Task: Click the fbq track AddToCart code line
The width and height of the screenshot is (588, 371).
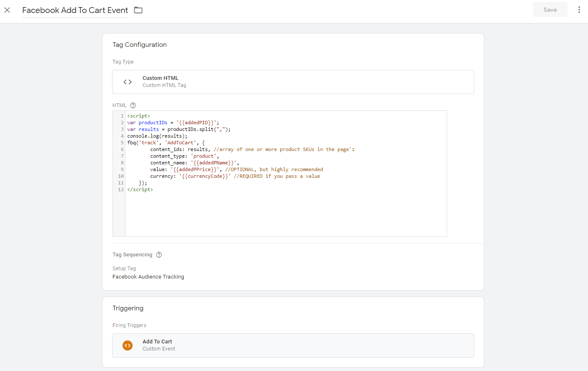Action: coord(166,143)
